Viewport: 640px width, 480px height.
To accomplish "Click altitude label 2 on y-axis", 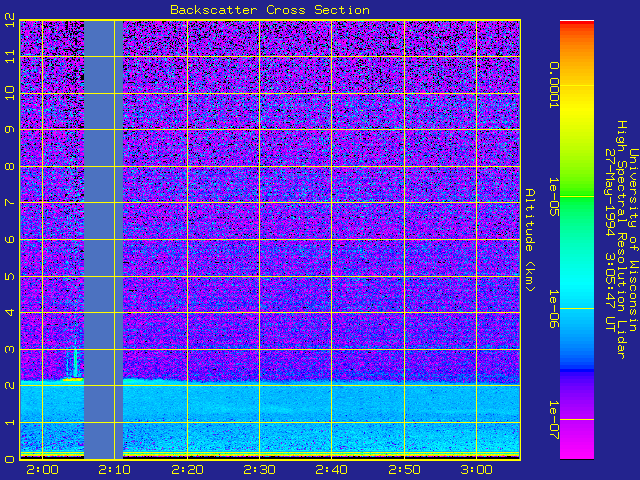I will pyautogui.click(x=10, y=386).
